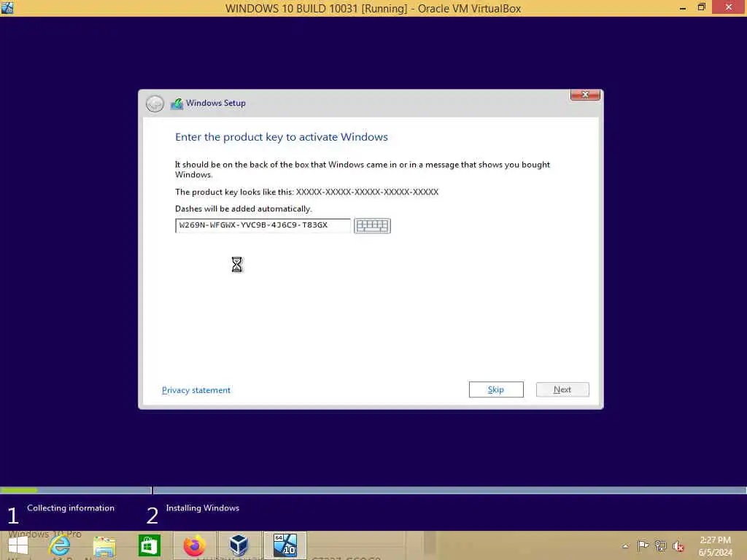Viewport: 747px width, 560px height.
Task: Open the clock showing 2:27 PM
Action: (715, 545)
